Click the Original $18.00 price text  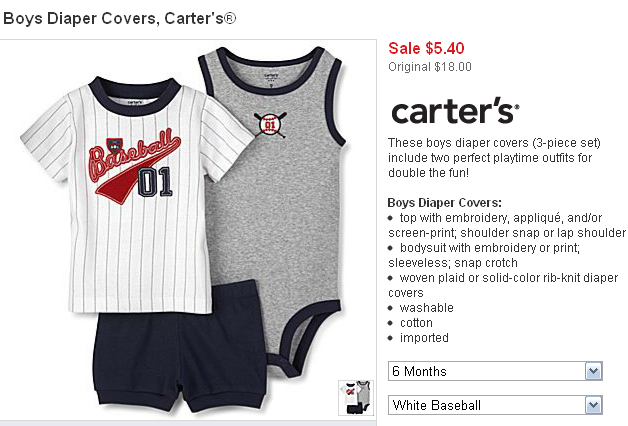coord(429,67)
